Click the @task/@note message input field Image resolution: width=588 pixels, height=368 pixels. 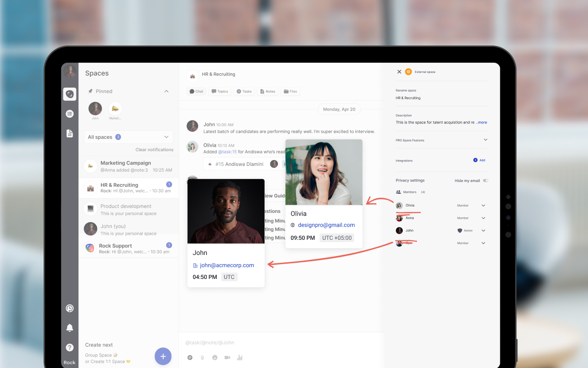pos(245,342)
